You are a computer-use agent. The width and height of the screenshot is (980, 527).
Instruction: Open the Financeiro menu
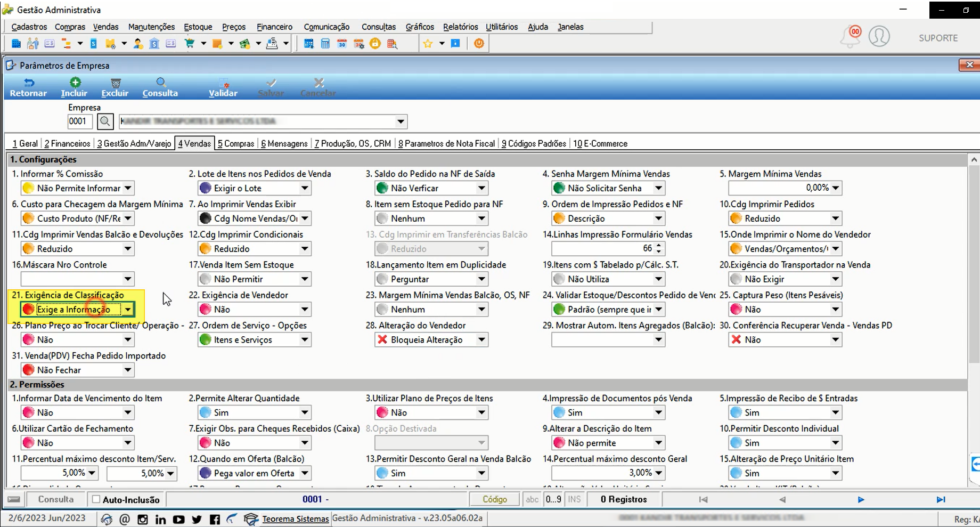pos(274,27)
